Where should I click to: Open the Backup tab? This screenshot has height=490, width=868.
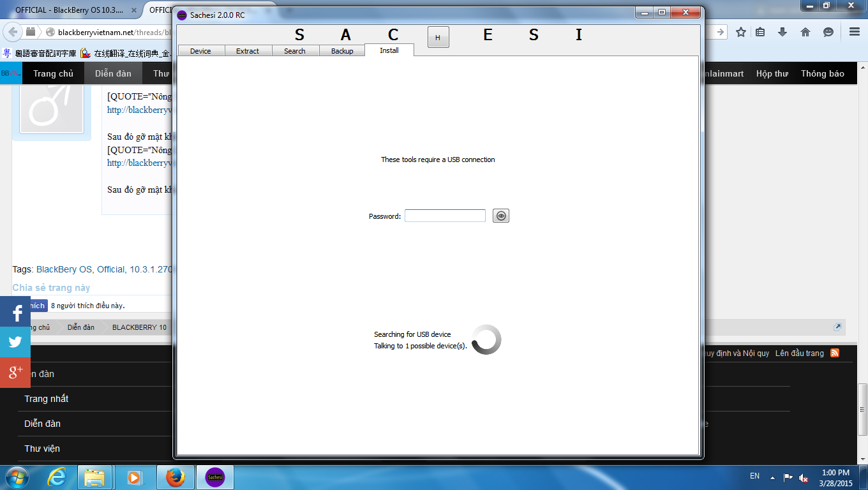click(342, 51)
